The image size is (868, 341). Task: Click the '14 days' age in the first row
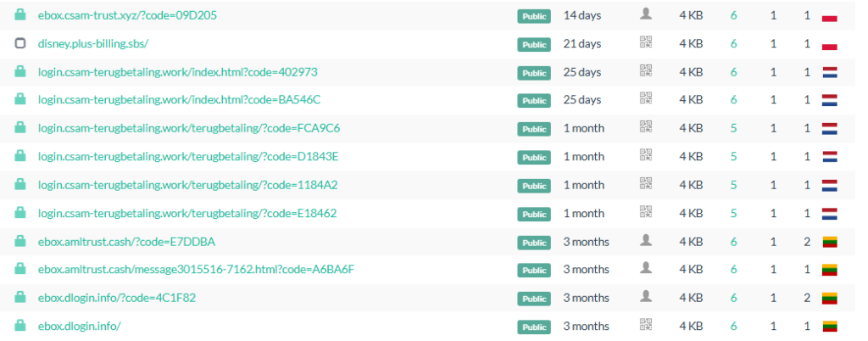582,15
